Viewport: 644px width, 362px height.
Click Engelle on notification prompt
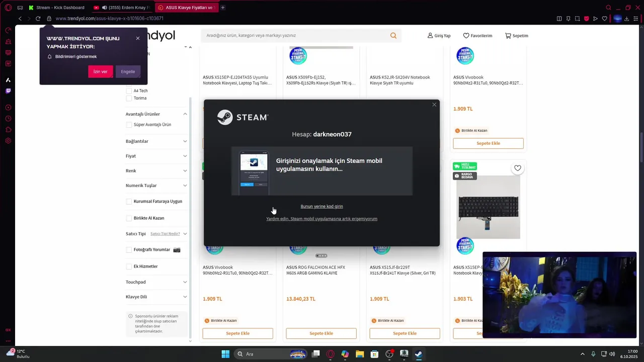pos(128,71)
